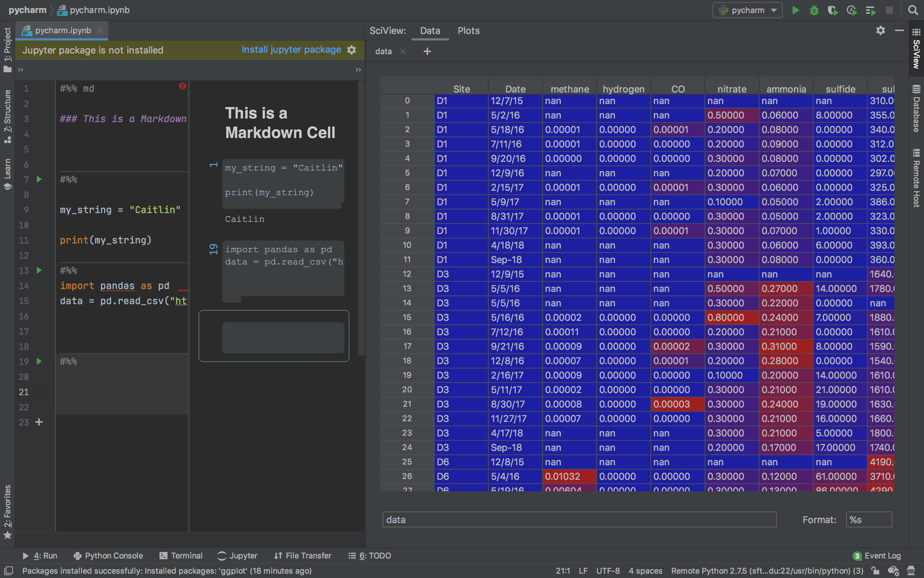Change the 4 spaces indent setting
The image size is (924, 578).
645,571
